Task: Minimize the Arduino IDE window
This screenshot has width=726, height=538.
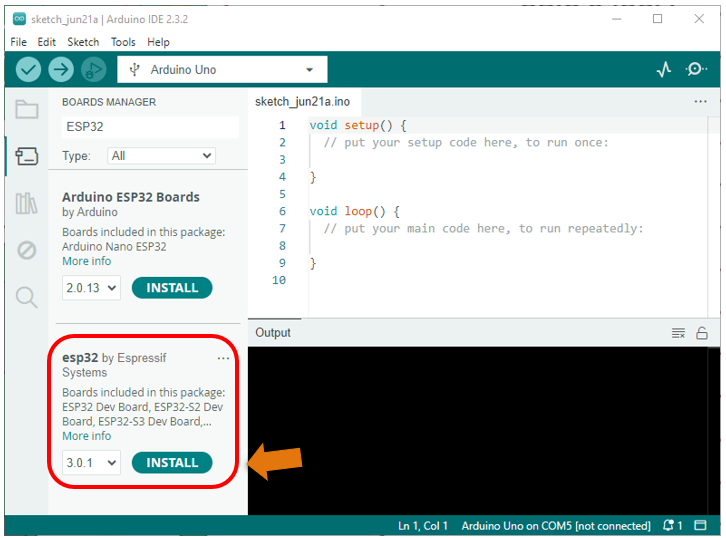Action: tap(616, 19)
